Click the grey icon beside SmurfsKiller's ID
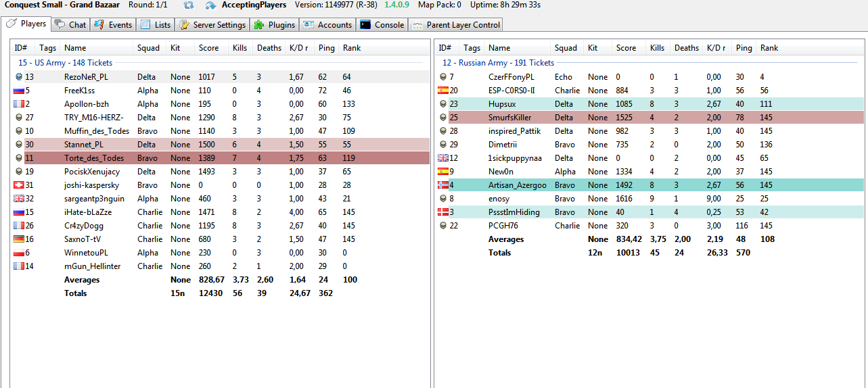The width and height of the screenshot is (868, 388). (443, 118)
